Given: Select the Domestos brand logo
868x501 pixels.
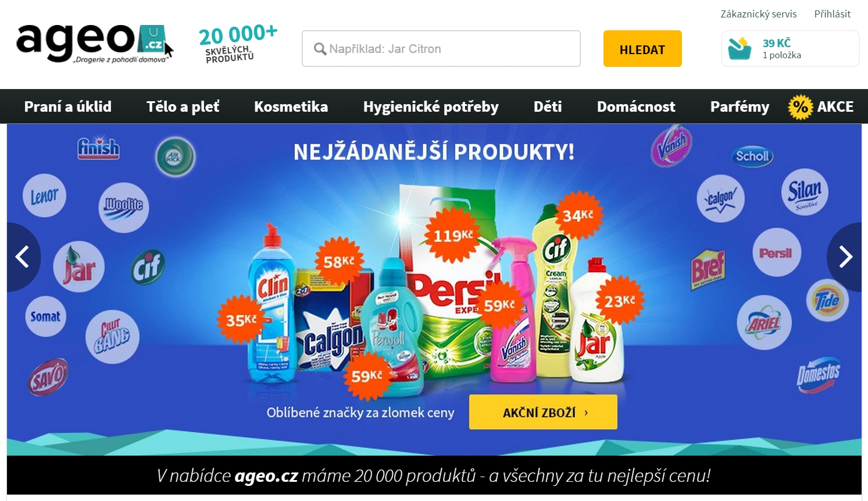Looking at the screenshot, I should point(818,374).
